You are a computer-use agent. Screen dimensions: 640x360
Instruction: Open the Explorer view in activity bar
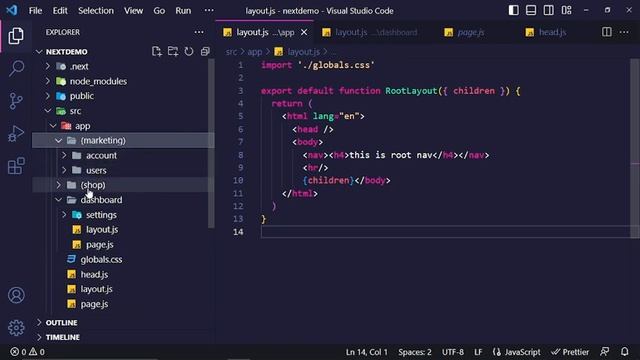click(x=16, y=36)
